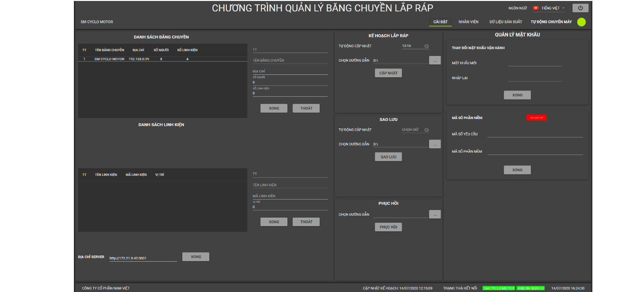Click the SM CYCLO MOTOR connection status indicator
Screen dimensions: 644x292
click(499, 288)
